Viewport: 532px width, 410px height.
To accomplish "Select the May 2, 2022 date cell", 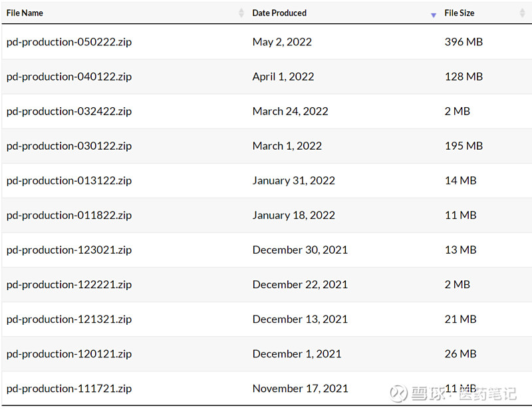I will [x=282, y=42].
